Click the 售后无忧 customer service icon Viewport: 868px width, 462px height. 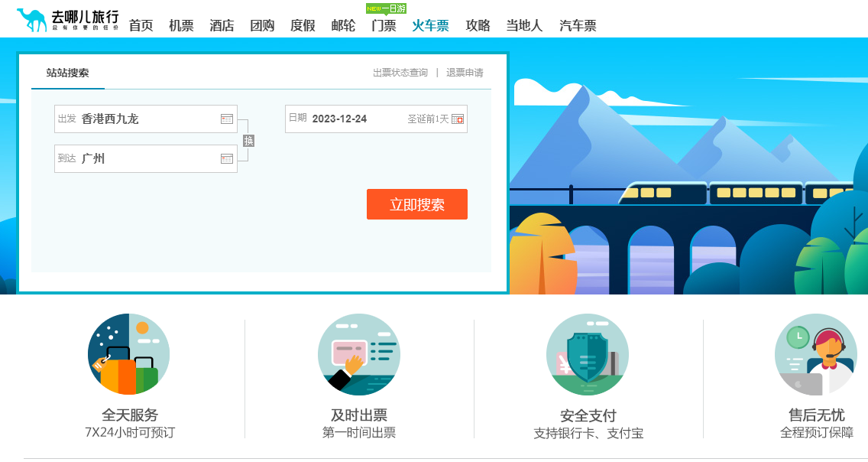tap(816, 355)
